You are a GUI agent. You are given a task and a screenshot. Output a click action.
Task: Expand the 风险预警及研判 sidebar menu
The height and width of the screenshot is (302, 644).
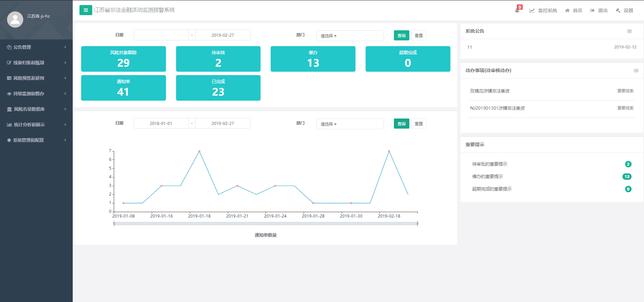pos(36,78)
